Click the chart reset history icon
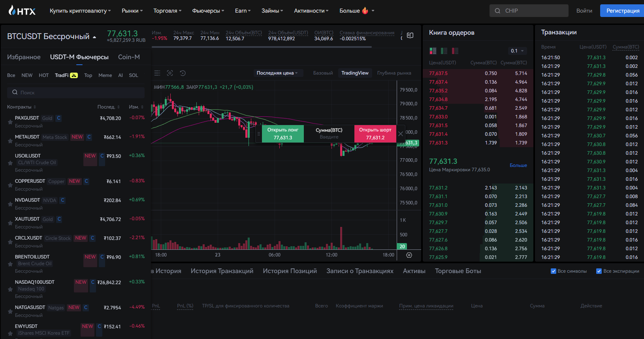 tap(183, 73)
